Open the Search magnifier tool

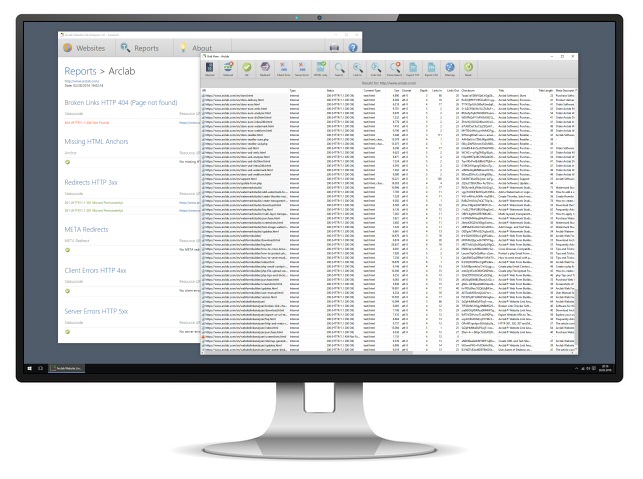click(339, 68)
